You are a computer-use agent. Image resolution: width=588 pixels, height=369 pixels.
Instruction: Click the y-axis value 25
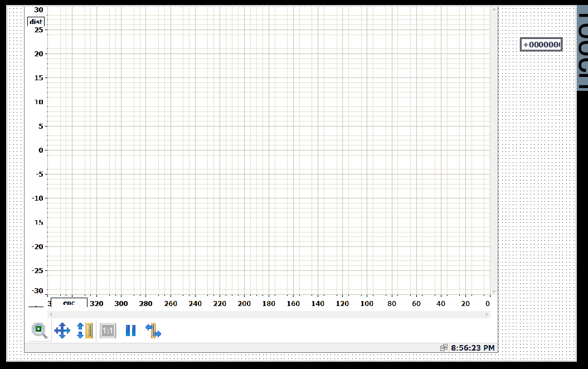(38, 30)
